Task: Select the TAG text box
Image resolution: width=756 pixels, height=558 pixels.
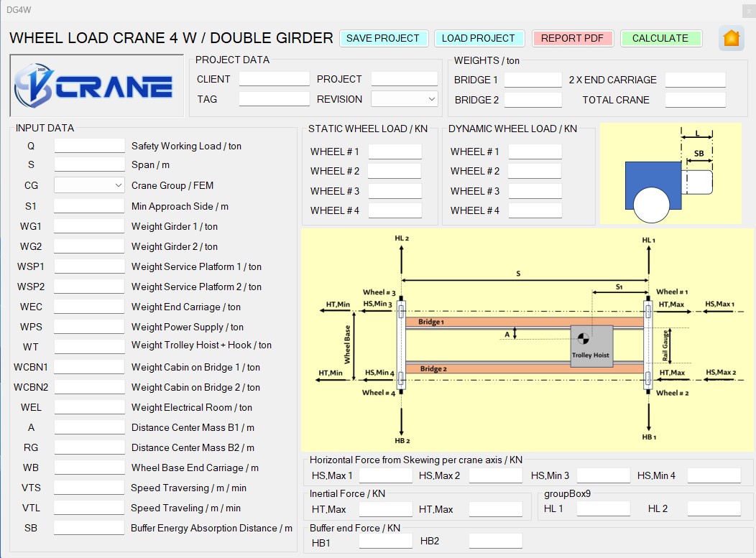Action: coord(274,99)
